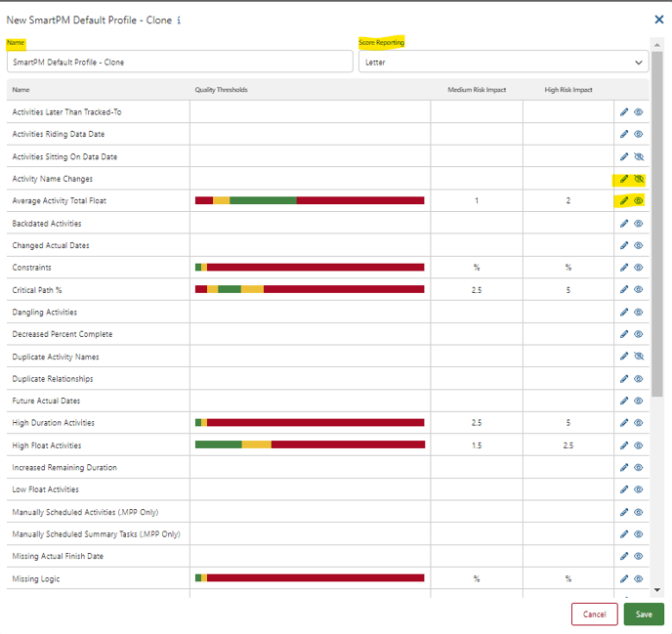Edit the Duplicate Relationships metric
Viewport: 672px width, 634px height.
624,379
